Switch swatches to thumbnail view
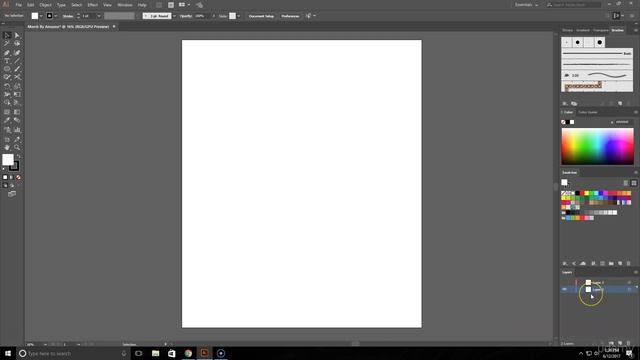Image resolution: width=640 pixels, height=360 pixels. click(x=633, y=183)
